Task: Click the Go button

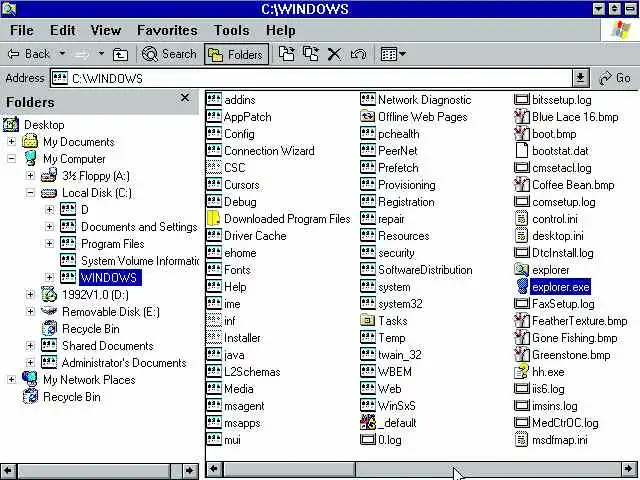Action: pos(615,78)
